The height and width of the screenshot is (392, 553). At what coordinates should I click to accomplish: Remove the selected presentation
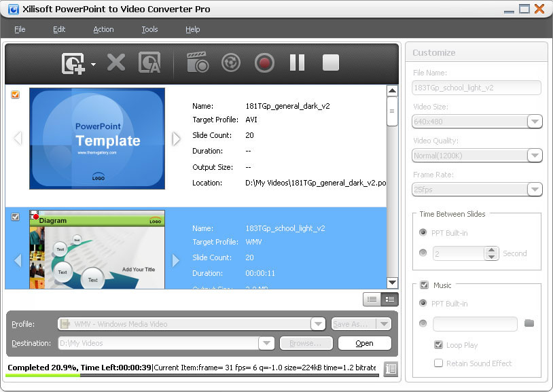pyautogui.click(x=115, y=63)
